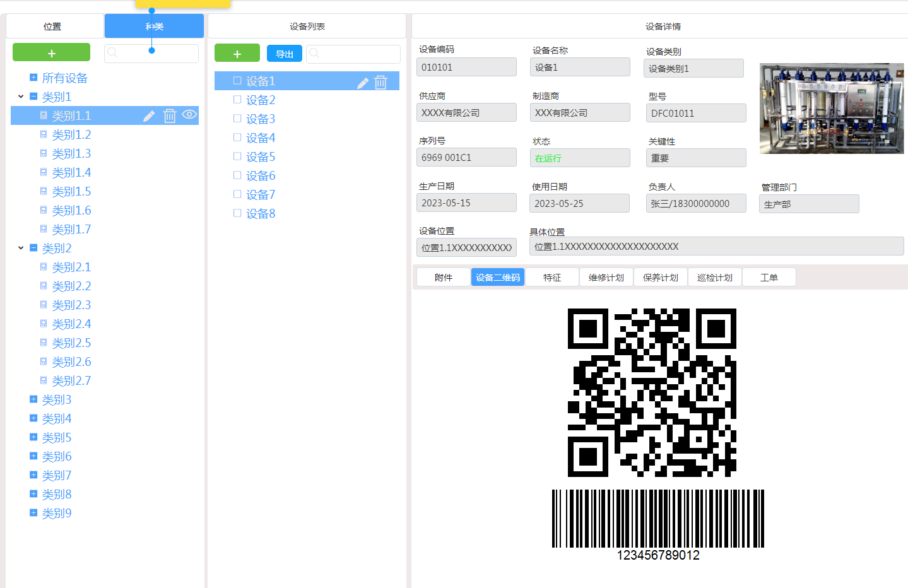This screenshot has height=588, width=908.
Task: Open the 巡检计划 tab
Action: (715, 278)
